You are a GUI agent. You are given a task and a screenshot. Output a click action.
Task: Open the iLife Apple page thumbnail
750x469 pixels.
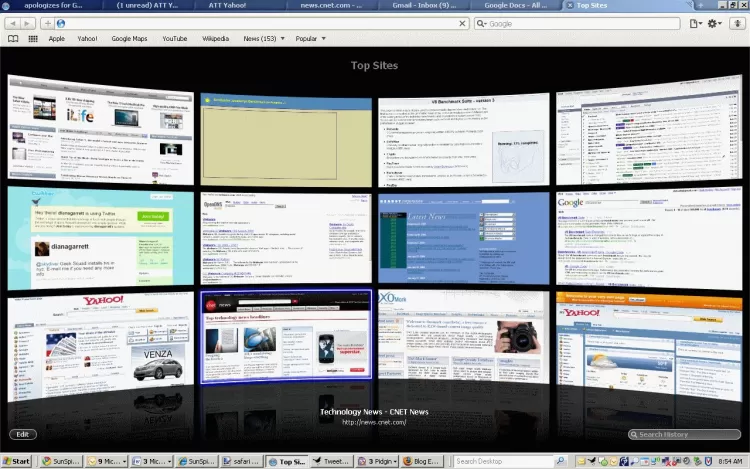tap(101, 130)
